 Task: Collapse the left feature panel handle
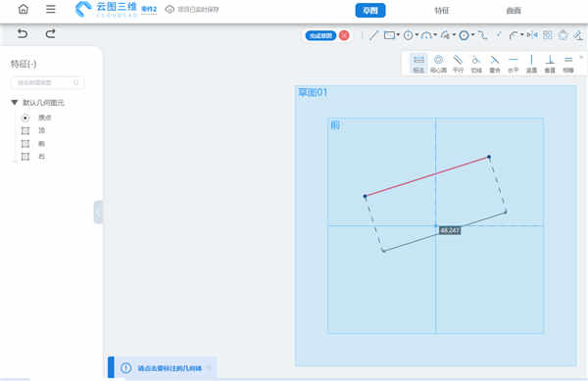(x=98, y=212)
